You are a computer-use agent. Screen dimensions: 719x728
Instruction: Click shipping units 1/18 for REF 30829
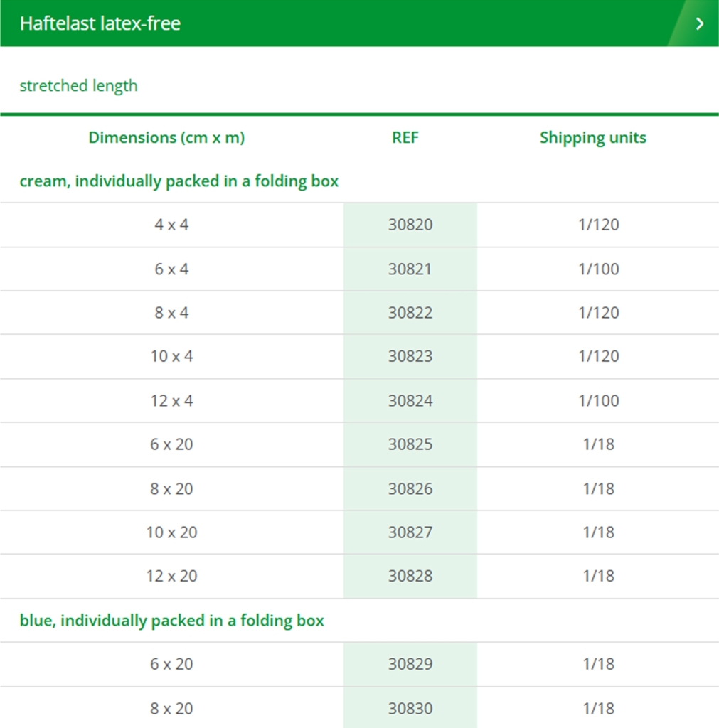point(599,665)
